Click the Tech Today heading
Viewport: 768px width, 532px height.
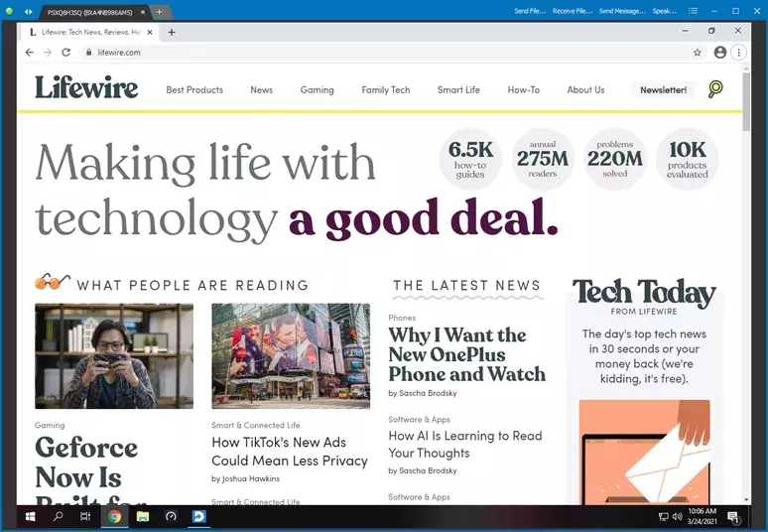pyautogui.click(x=644, y=293)
